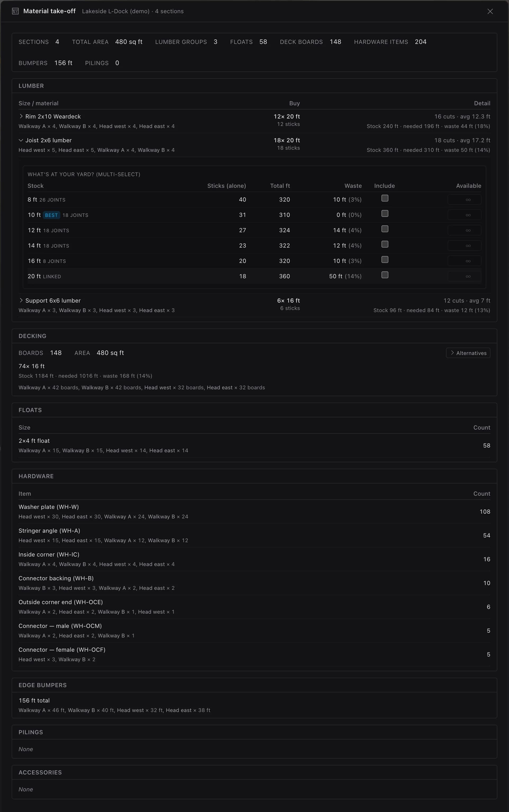Click the BEST badge on 10 ft row

[52, 215]
